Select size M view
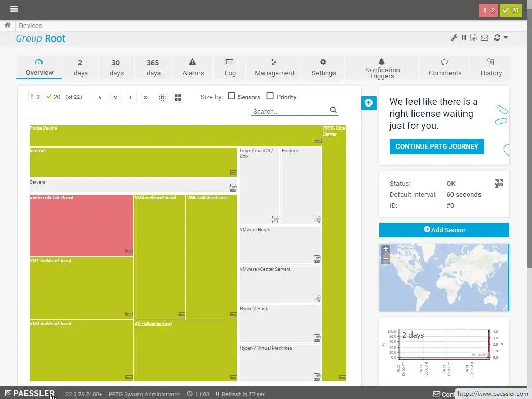Image resolution: width=532 pixels, height=399 pixels. point(115,97)
